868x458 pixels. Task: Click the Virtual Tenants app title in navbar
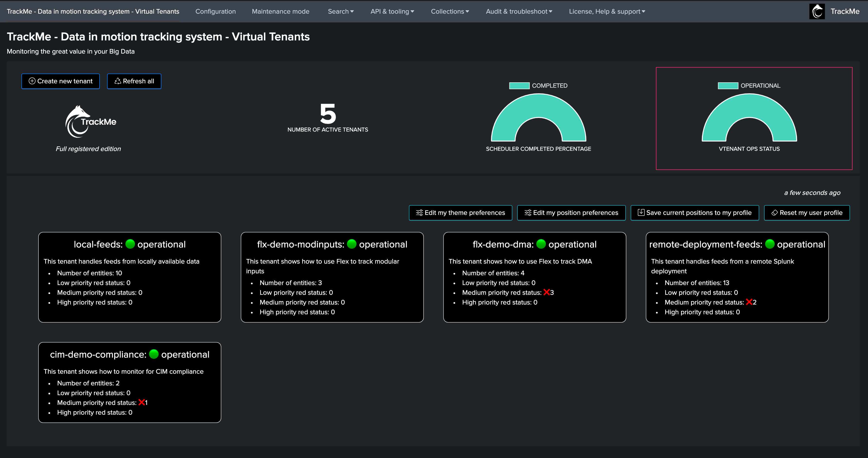[x=93, y=11]
